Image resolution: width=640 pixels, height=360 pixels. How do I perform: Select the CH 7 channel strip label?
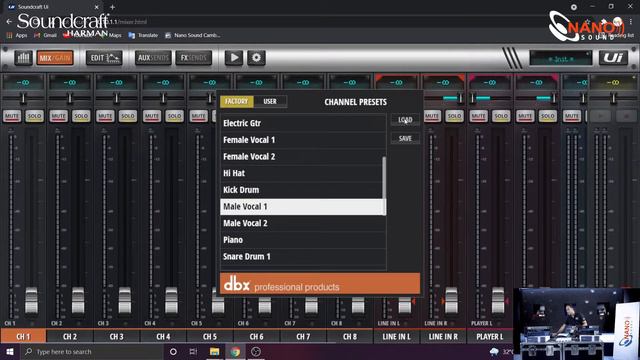303,337
